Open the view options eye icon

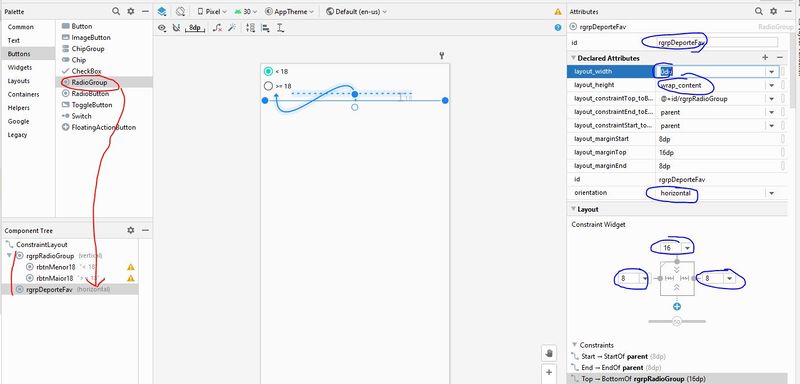point(162,28)
